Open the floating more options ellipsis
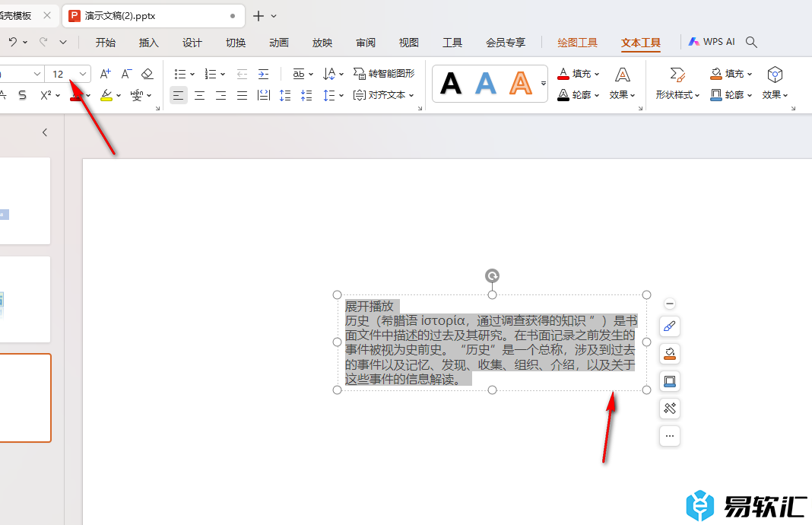Image resolution: width=812 pixels, height=525 pixels. click(x=670, y=436)
